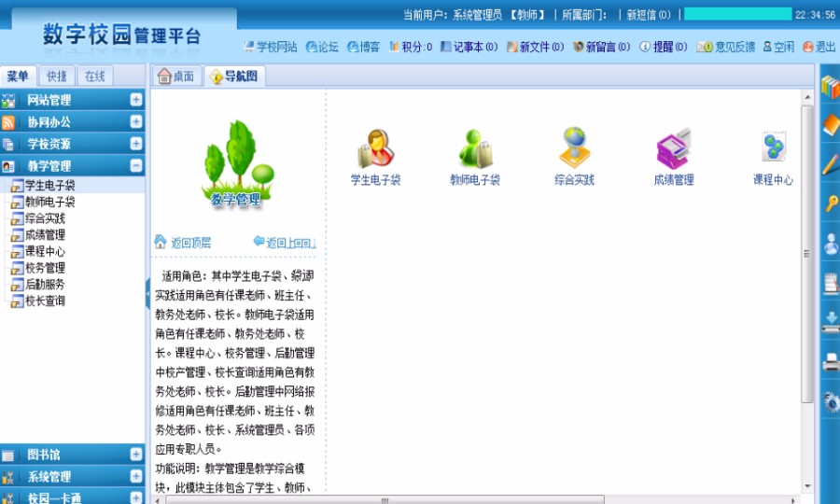This screenshot has width=840, height=504.
Task: Open 提醒(0) reminders
Action: coord(664,47)
